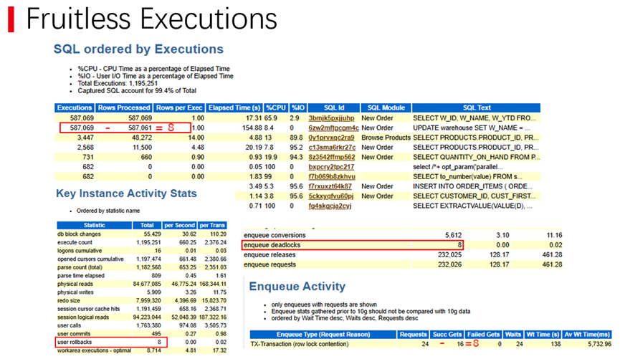Open SQL Id f7rxuxzt64k87 for INSERT statement

tap(330, 186)
